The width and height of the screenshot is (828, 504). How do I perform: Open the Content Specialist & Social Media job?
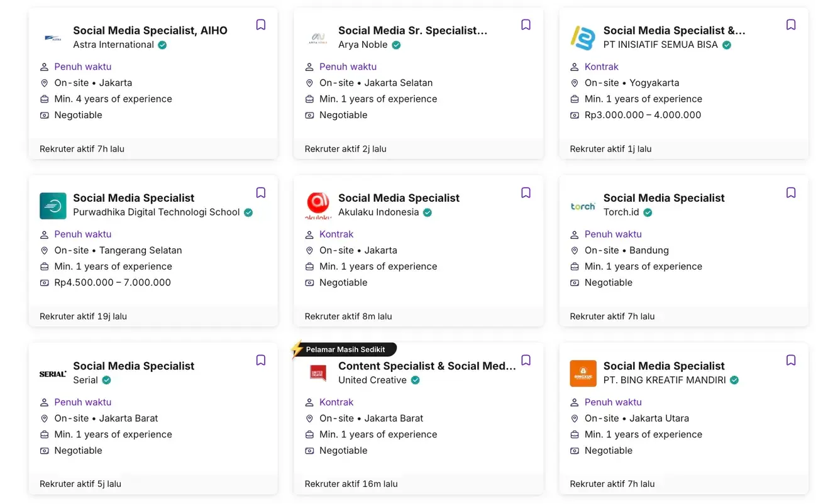[x=427, y=366]
